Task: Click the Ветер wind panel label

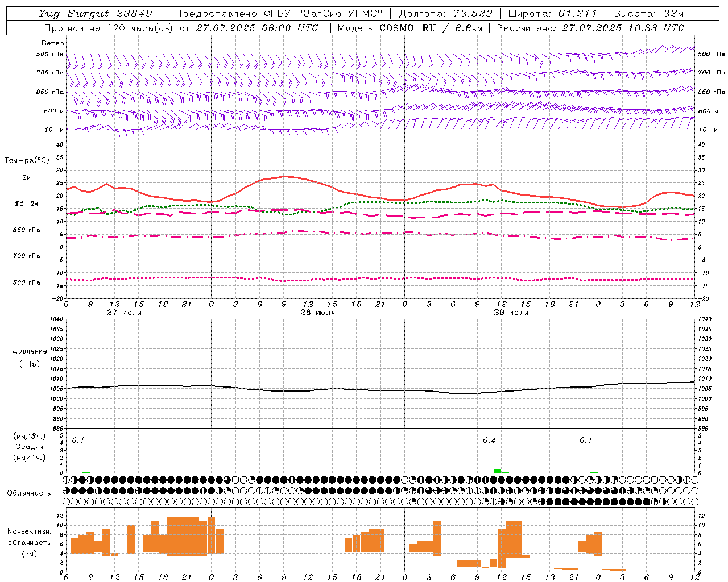Action: (53, 43)
